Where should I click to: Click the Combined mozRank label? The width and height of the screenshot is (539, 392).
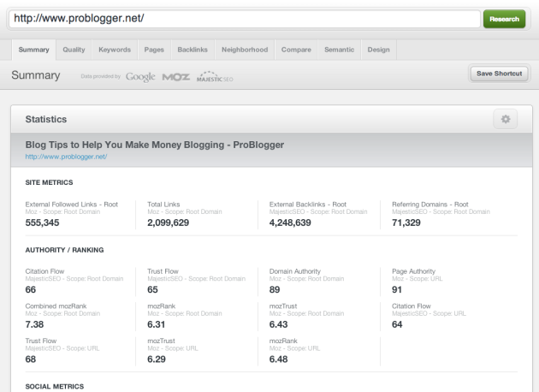(56, 306)
